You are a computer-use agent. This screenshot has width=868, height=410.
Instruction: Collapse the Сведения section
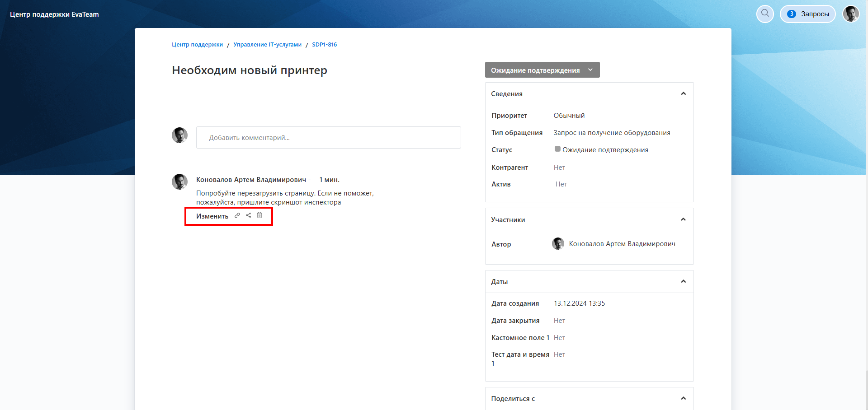click(x=683, y=93)
